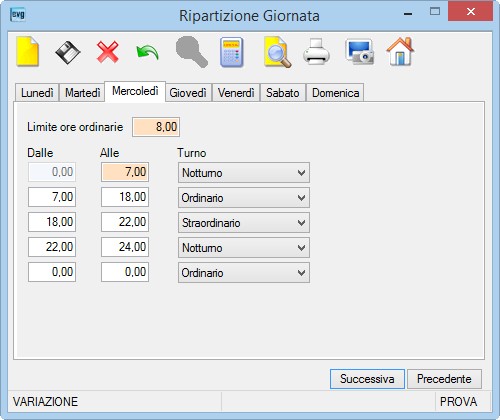Click the screen capture camera icon
The width and height of the screenshot is (500, 420).
tap(359, 52)
